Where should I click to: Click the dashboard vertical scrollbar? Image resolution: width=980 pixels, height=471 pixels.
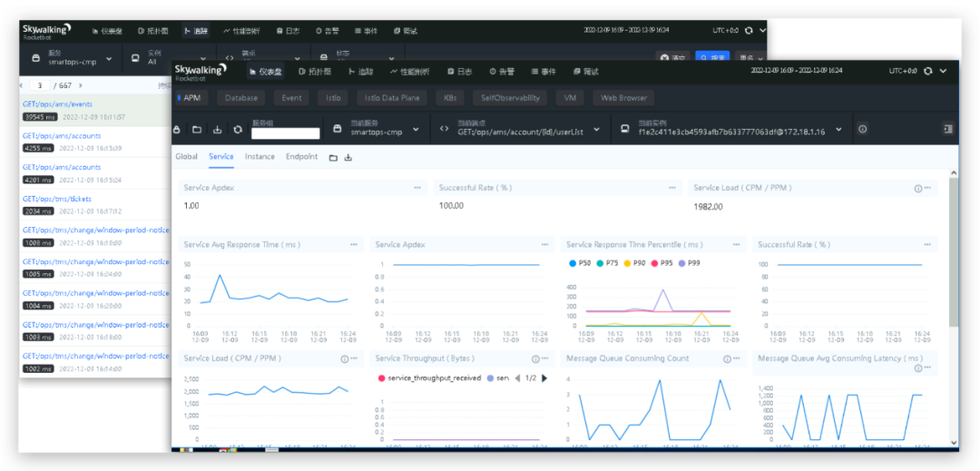pyautogui.click(x=953, y=251)
